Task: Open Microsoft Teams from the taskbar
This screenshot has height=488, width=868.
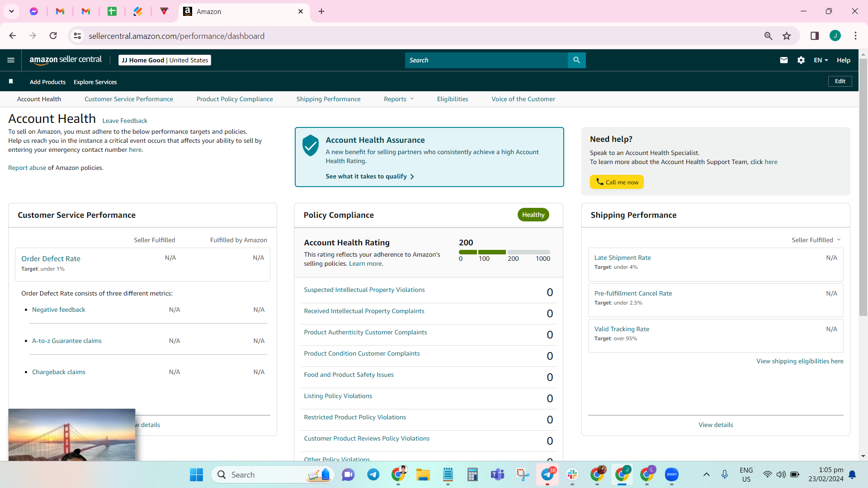Action: (497, 474)
